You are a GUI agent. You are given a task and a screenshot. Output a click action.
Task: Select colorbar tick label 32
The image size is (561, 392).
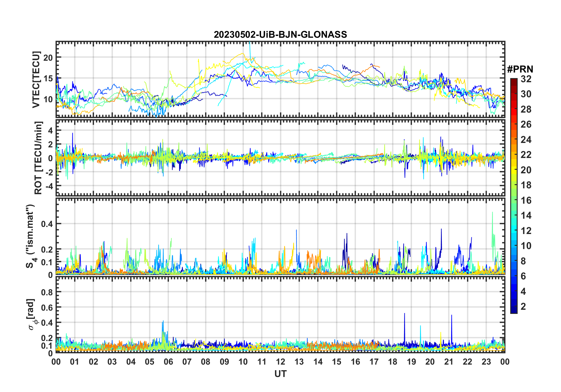coord(526,79)
